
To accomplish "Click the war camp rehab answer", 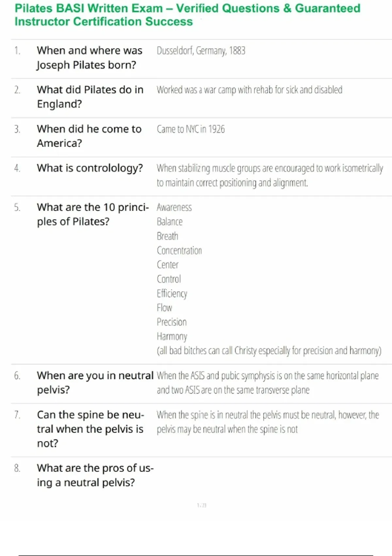I will [249, 90].
